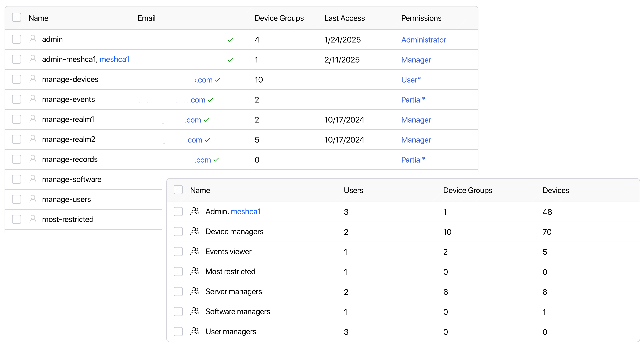The height and width of the screenshot is (346, 644).
Task: Click the user icon for manage-devices
Action: tap(33, 79)
